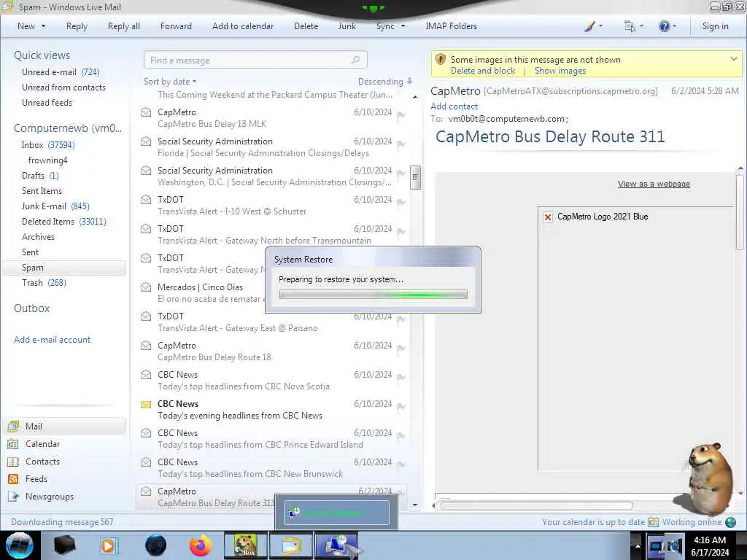Image resolution: width=747 pixels, height=560 pixels.
Task: Click envelope icon of unread CBC News message
Action: [x=146, y=404]
